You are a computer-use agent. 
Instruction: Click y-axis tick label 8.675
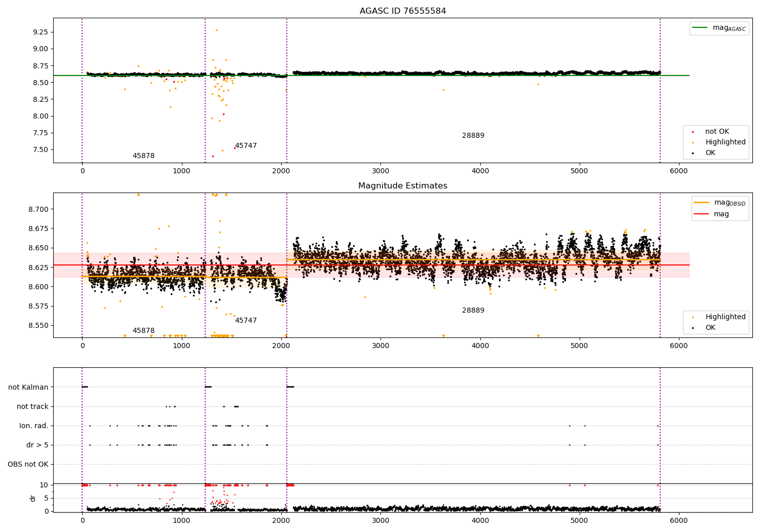[38, 229]
